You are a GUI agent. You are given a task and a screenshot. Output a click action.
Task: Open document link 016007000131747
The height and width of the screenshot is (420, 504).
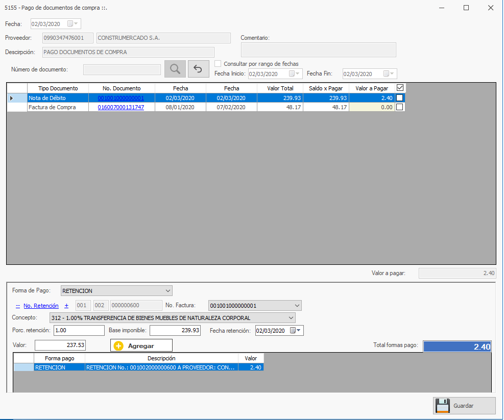[121, 107]
